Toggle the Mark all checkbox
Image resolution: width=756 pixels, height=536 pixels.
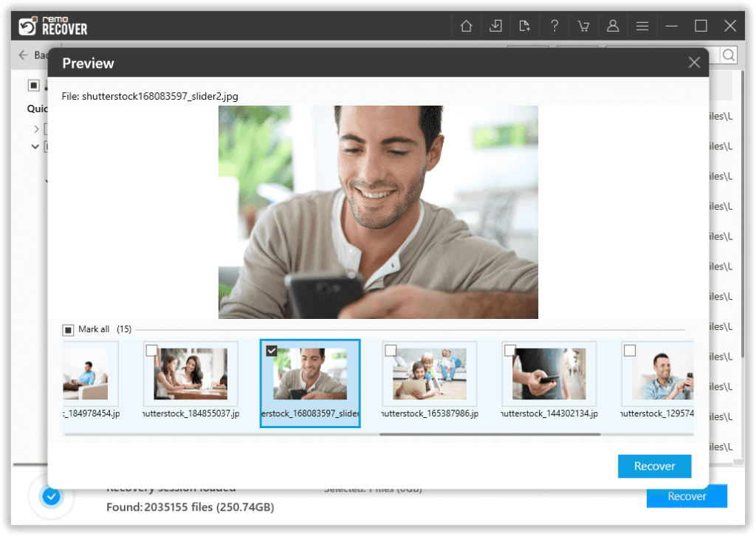(68, 329)
